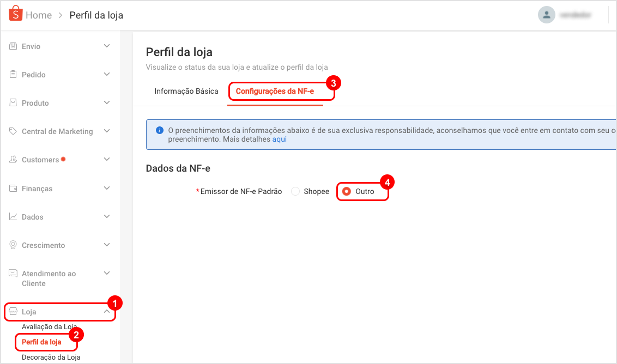The width and height of the screenshot is (617, 364).
Task: Click the Finanças wallet icon
Action: 14,189
